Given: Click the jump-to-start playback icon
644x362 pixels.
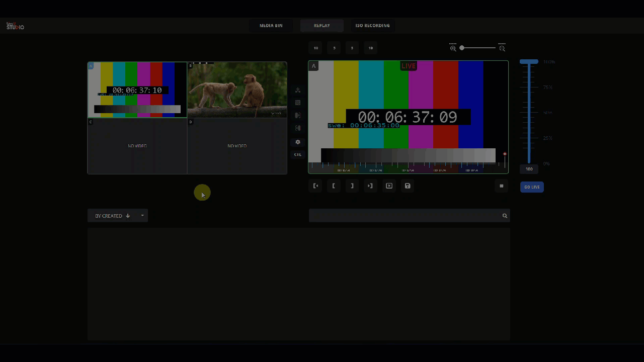Looking at the screenshot, I should tap(315, 186).
